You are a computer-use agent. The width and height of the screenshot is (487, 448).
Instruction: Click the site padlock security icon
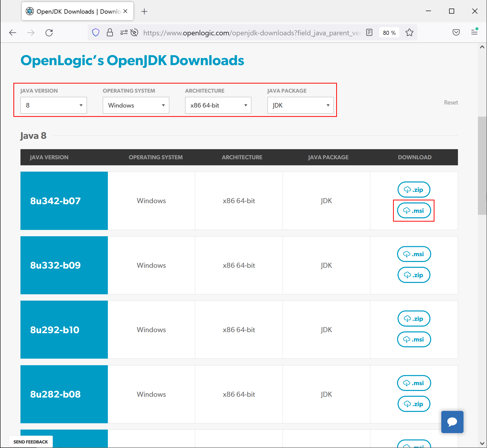(110, 33)
